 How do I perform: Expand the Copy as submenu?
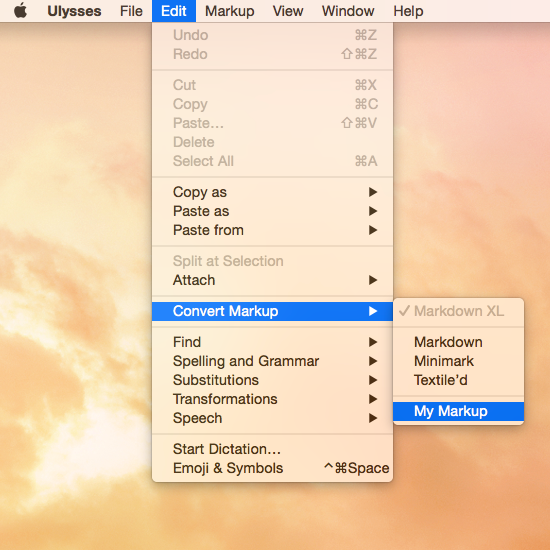[273, 192]
